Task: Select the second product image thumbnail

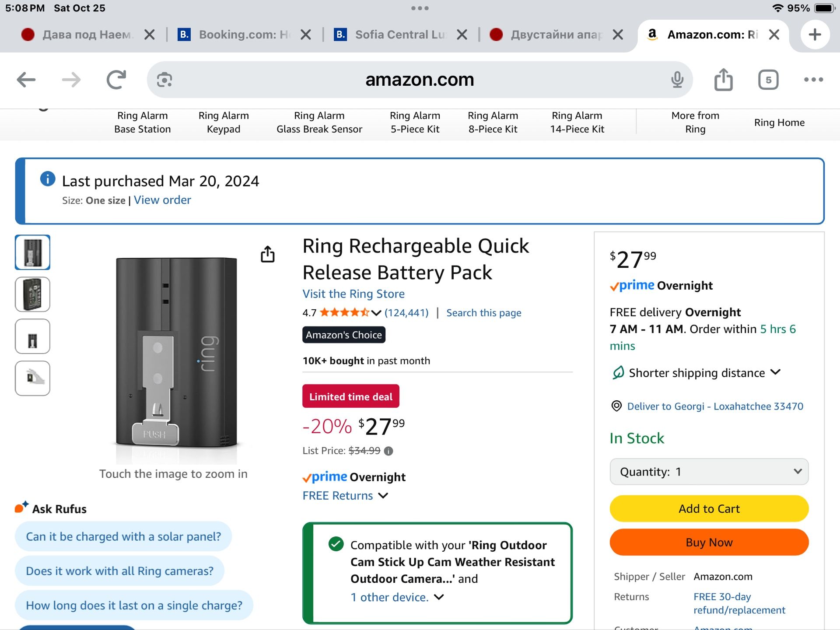Action: click(x=32, y=294)
